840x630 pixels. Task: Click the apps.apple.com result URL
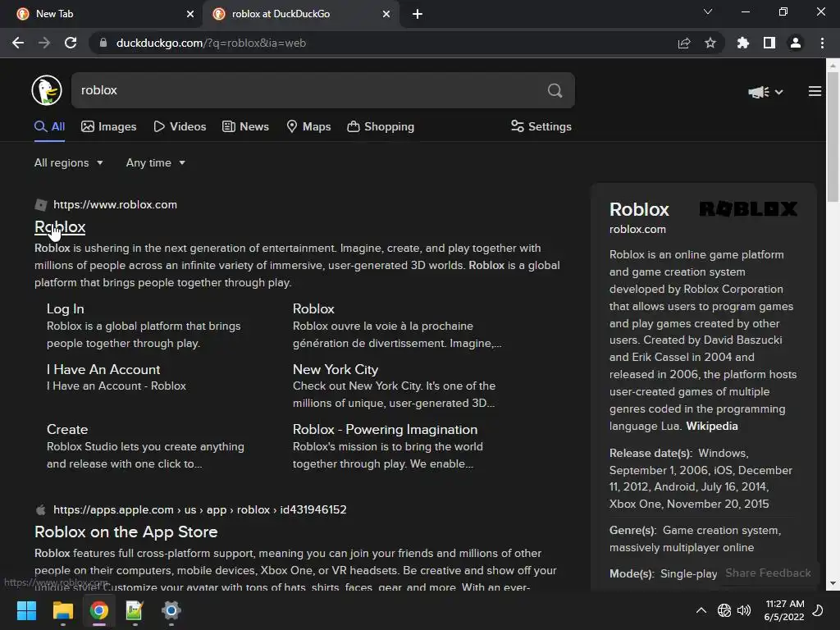coord(200,510)
